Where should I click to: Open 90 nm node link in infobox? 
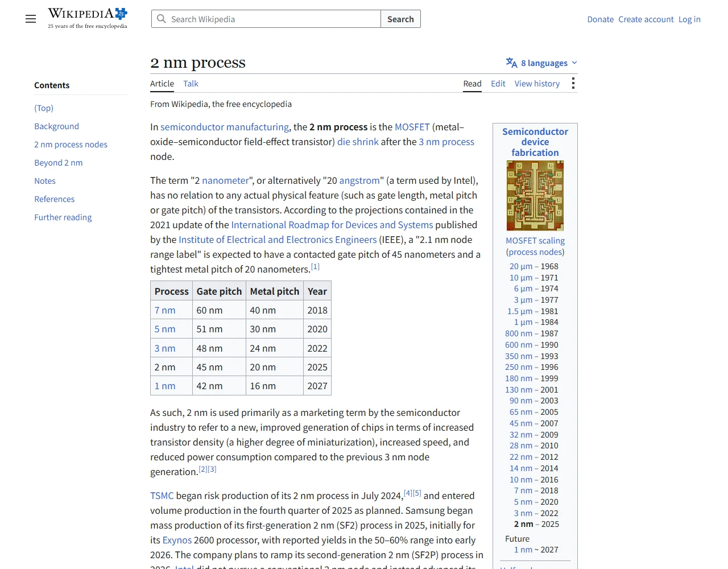point(521,401)
